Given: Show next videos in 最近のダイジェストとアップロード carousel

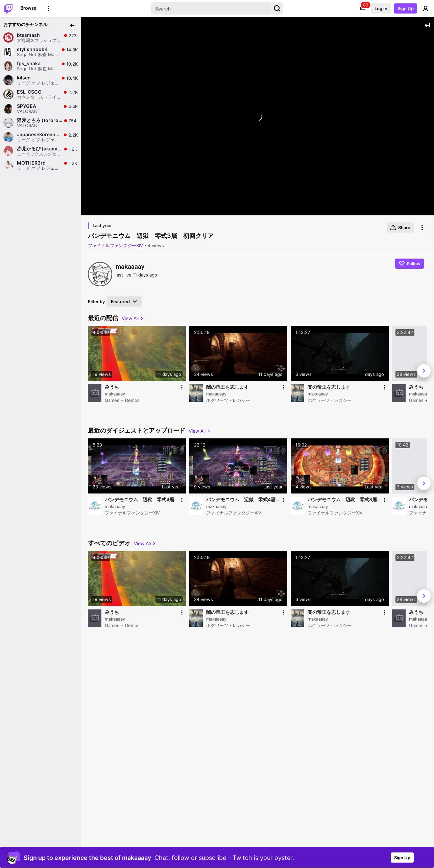Looking at the screenshot, I should tap(424, 483).
